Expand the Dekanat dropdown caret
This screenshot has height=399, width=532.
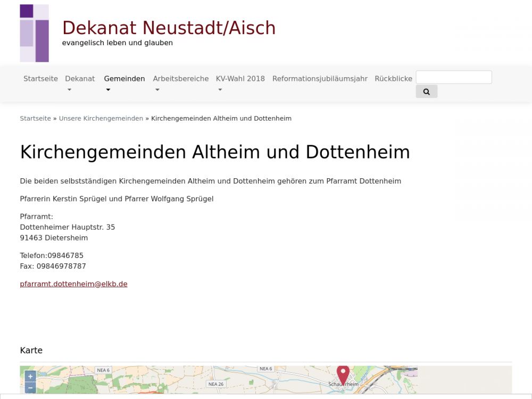click(69, 90)
